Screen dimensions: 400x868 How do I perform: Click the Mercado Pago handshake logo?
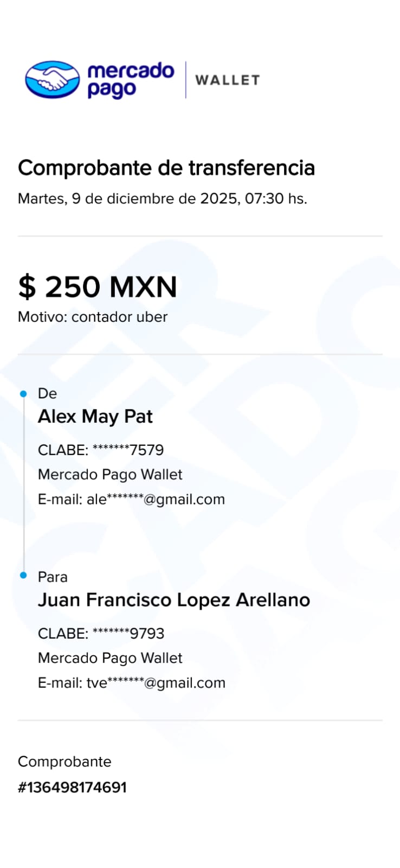(x=53, y=80)
